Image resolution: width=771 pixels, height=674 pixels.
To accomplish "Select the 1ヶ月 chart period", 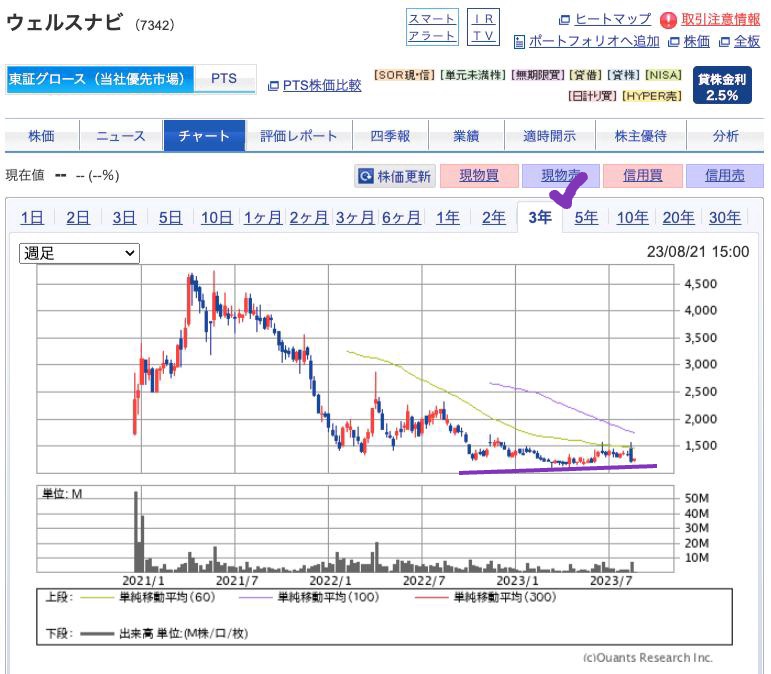I will tap(263, 217).
